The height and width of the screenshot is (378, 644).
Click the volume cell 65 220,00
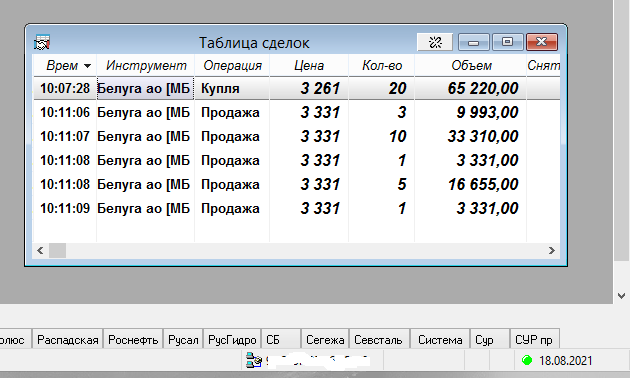coord(471,88)
